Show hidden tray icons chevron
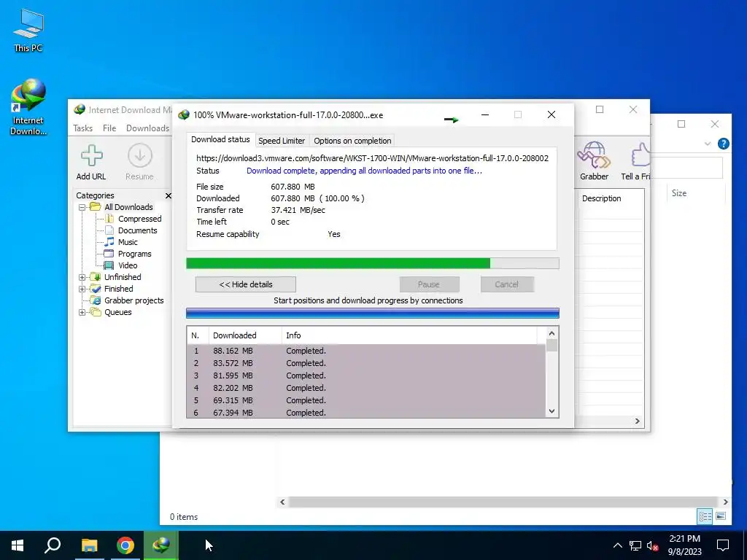The image size is (747, 560). click(x=617, y=545)
